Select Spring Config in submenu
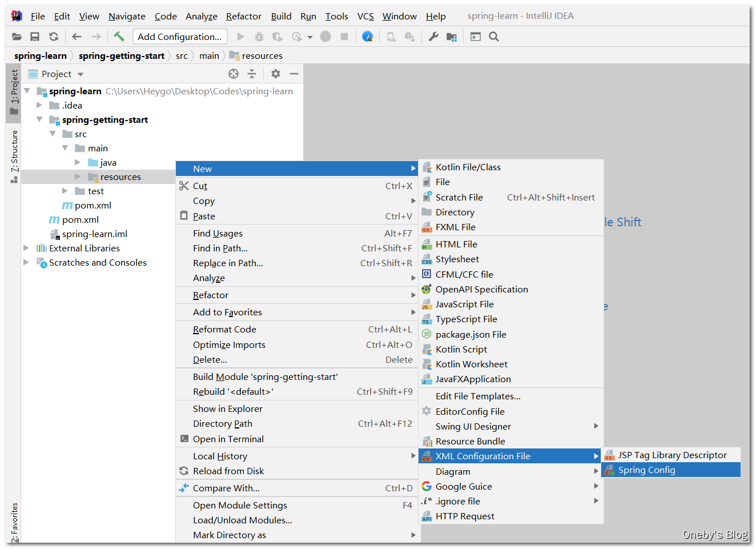Viewport: 756px width, 549px height. click(x=671, y=470)
